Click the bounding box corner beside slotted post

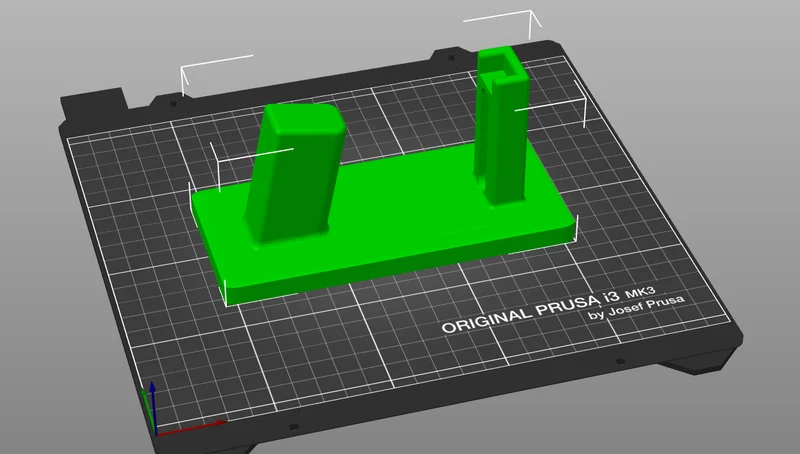click(x=585, y=100)
